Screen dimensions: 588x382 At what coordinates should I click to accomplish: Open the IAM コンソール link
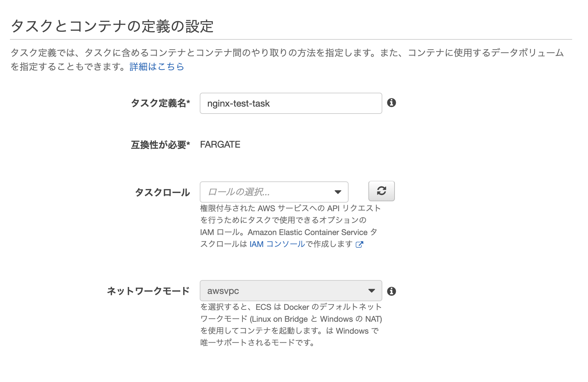click(x=277, y=244)
